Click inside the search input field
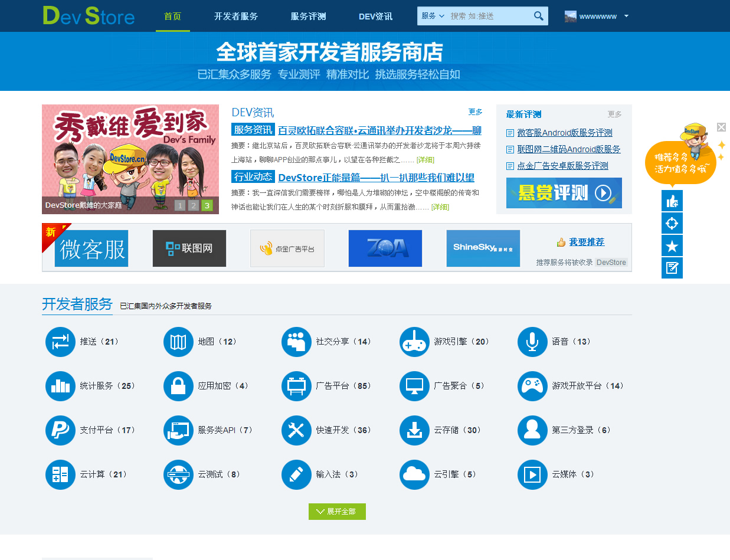The width and height of the screenshot is (730, 560). click(490, 16)
